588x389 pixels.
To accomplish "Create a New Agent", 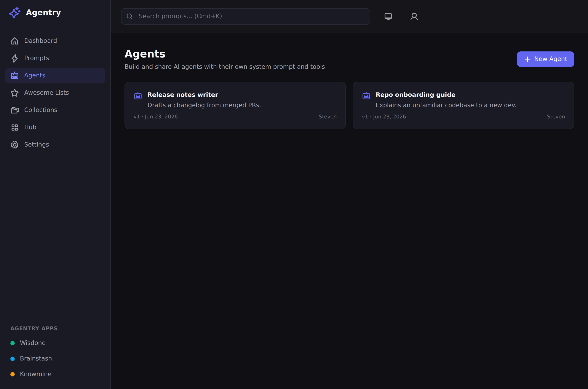I will [x=545, y=59].
